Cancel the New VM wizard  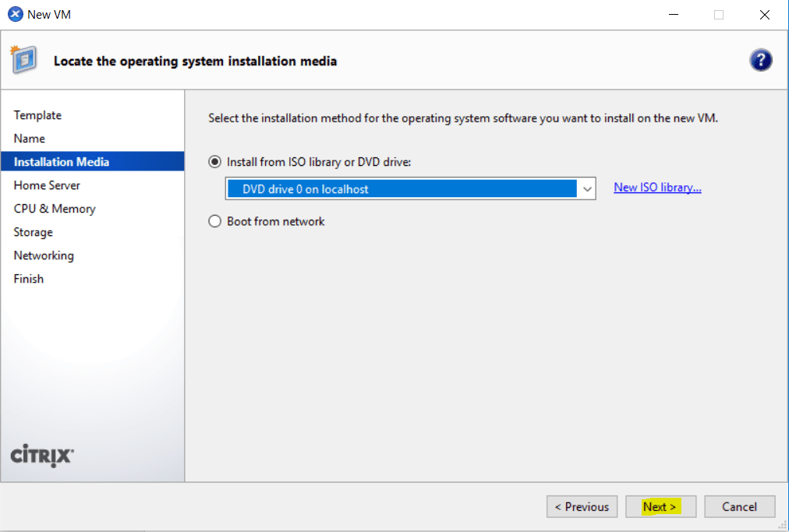[739, 506]
